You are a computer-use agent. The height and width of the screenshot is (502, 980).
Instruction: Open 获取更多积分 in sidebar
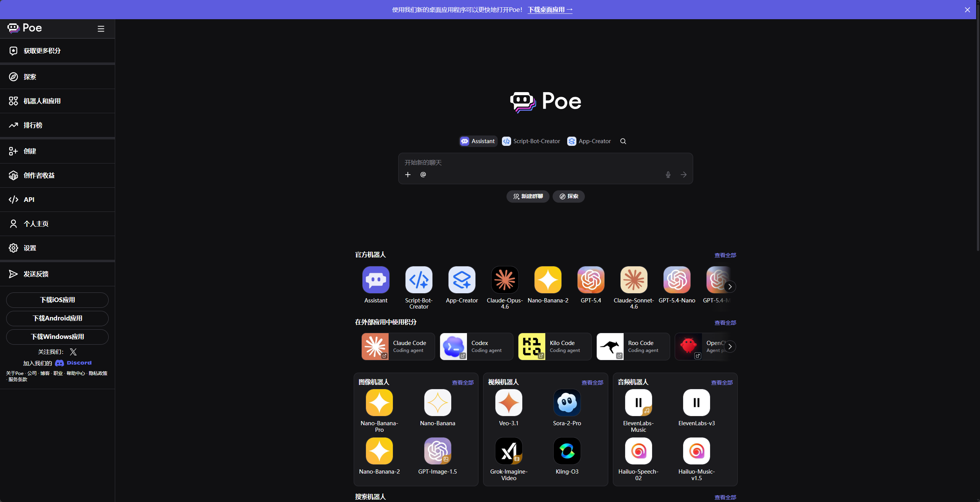[57, 51]
